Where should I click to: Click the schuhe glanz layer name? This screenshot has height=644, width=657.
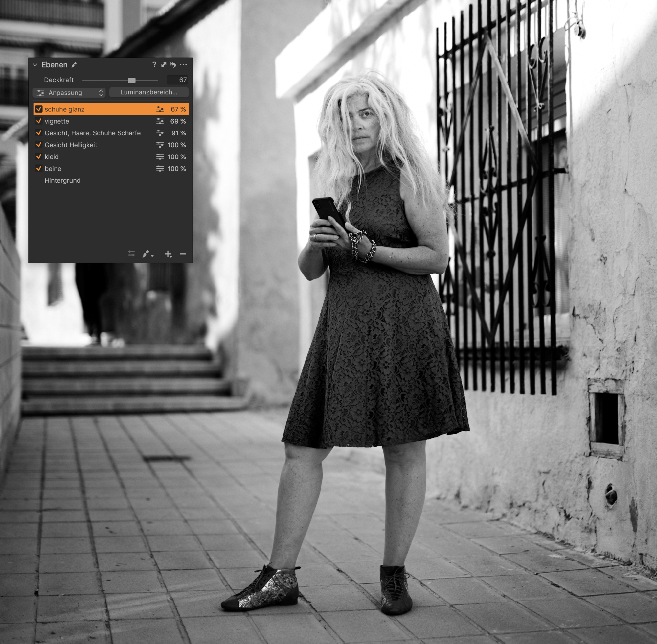coord(65,109)
